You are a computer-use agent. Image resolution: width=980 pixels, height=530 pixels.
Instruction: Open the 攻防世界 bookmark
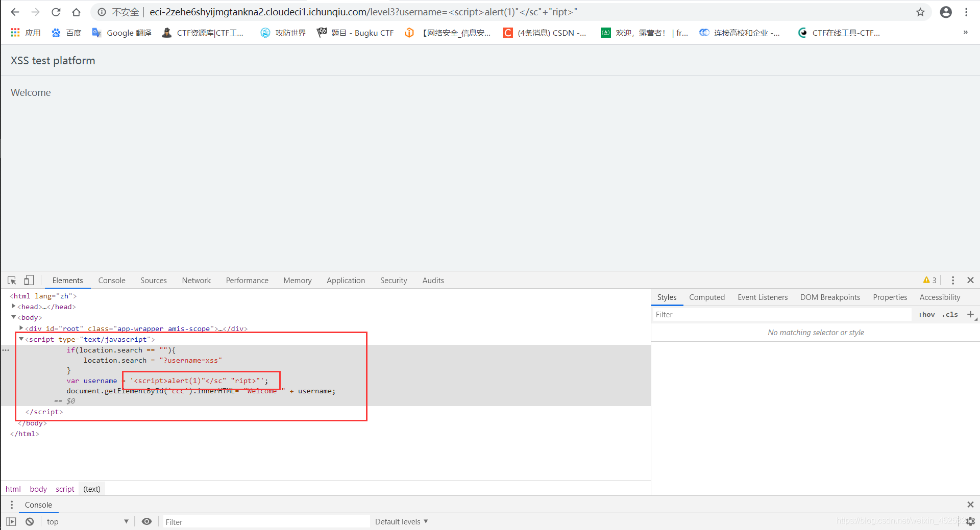[x=283, y=33]
